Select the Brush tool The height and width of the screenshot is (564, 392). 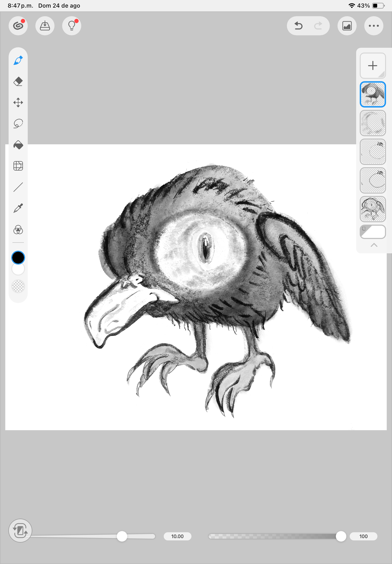[x=18, y=61]
